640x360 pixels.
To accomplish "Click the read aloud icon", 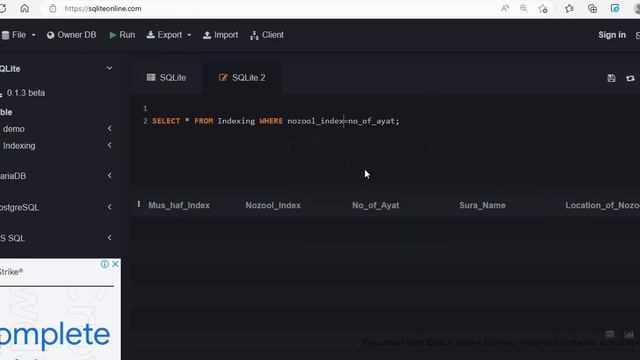I will 505,9.
